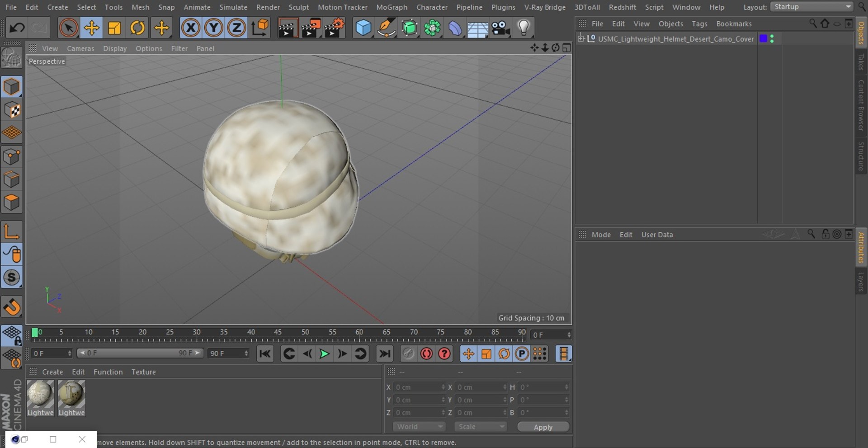Open the Mesh menu
Viewport: 868px width, 448px height.
(141, 7)
